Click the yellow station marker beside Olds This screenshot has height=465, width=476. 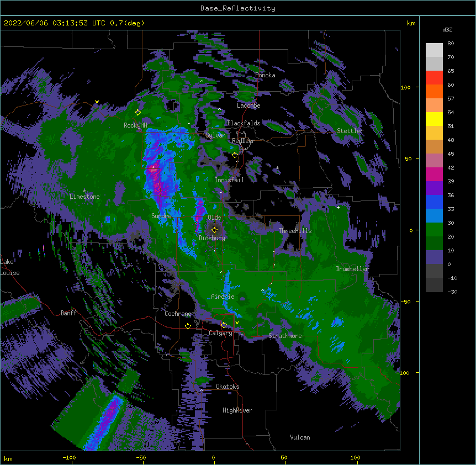point(214,230)
